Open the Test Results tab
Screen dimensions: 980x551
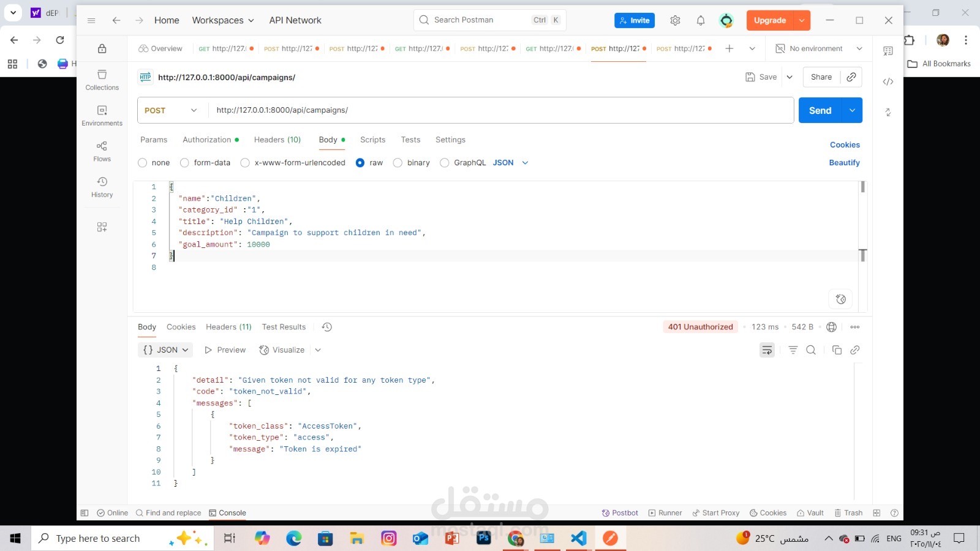pyautogui.click(x=284, y=327)
